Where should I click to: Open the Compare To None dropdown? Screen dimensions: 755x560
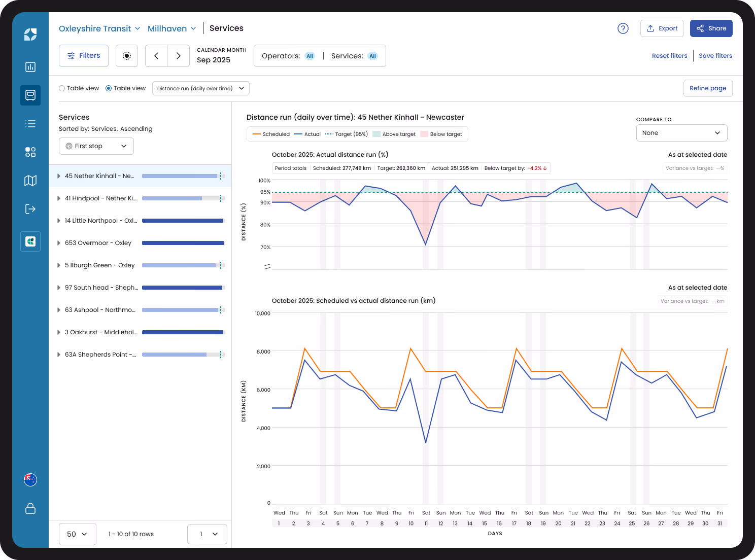click(x=681, y=133)
